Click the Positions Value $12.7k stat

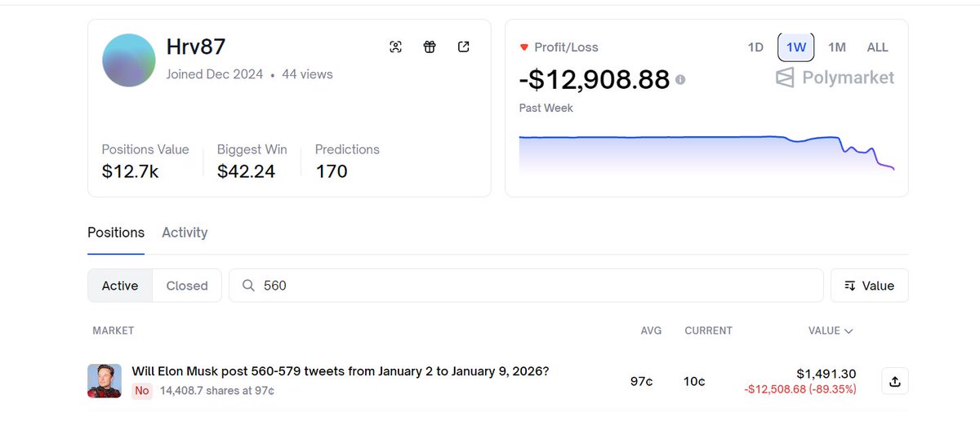click(145, 161)
